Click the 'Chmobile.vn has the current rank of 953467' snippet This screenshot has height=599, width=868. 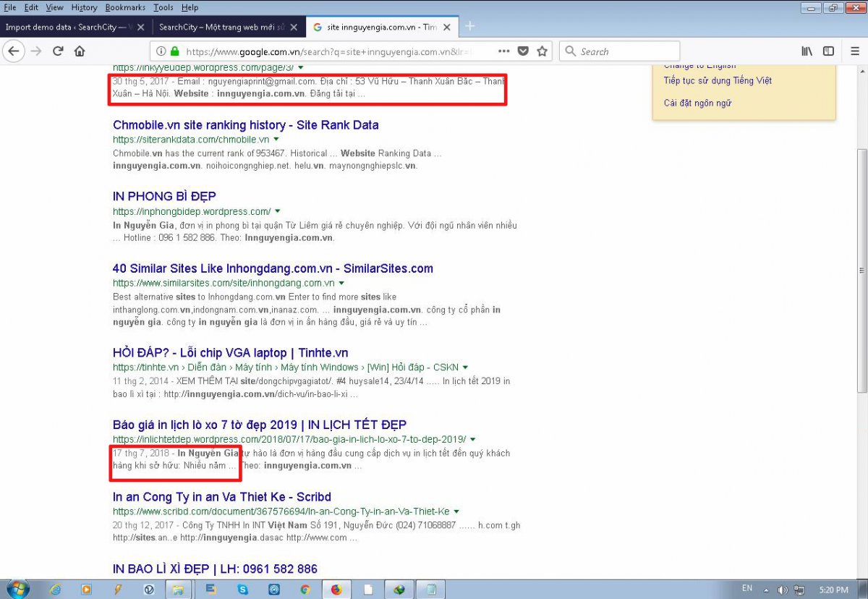coord(277,159)
